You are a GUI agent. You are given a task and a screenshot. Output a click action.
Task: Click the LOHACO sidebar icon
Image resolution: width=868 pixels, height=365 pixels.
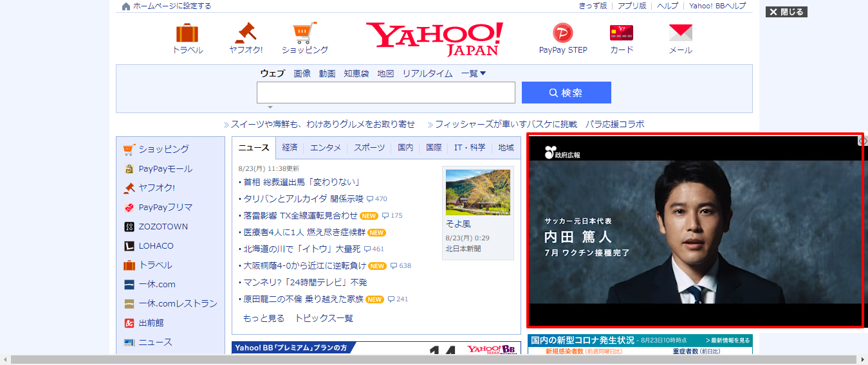[x=129, y=246]
